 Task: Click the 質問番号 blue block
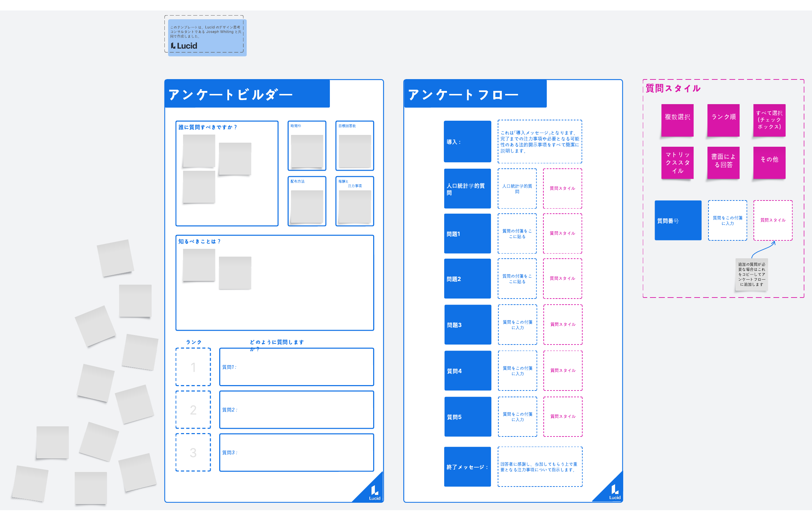[678, 220]
